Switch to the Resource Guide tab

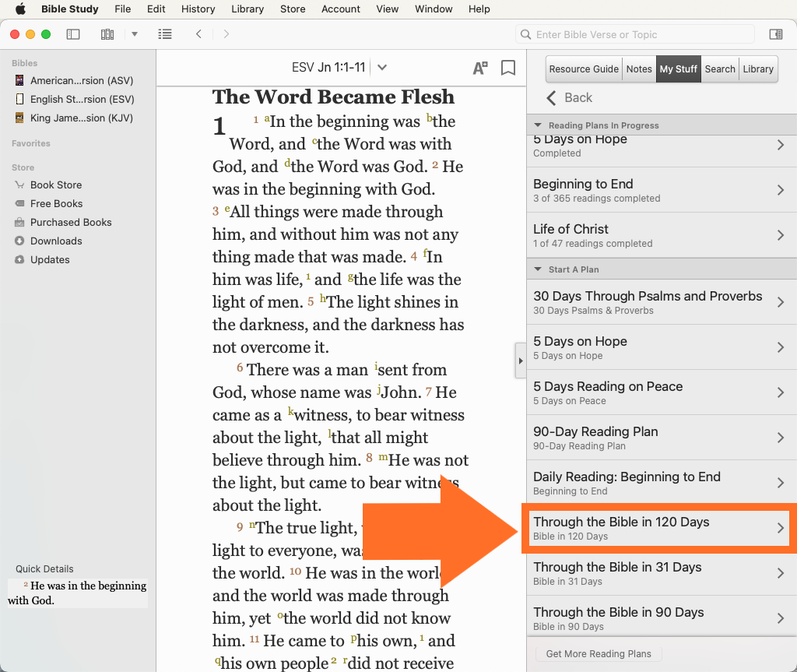584,69
